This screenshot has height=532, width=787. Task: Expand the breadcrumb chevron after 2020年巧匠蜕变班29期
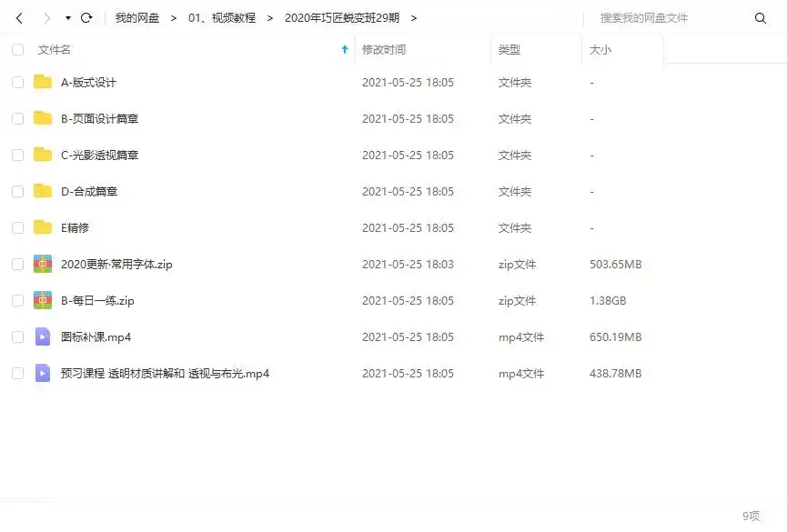(x=412, y=16)
